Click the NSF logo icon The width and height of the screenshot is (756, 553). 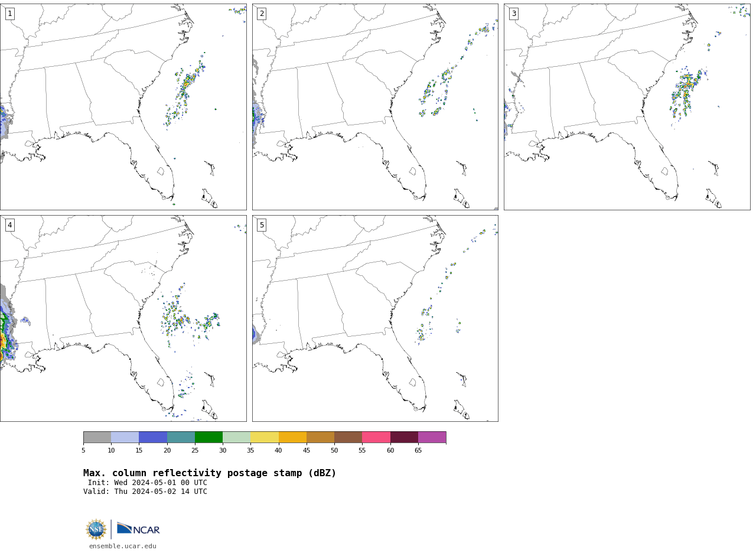click(x=96, y=529)
